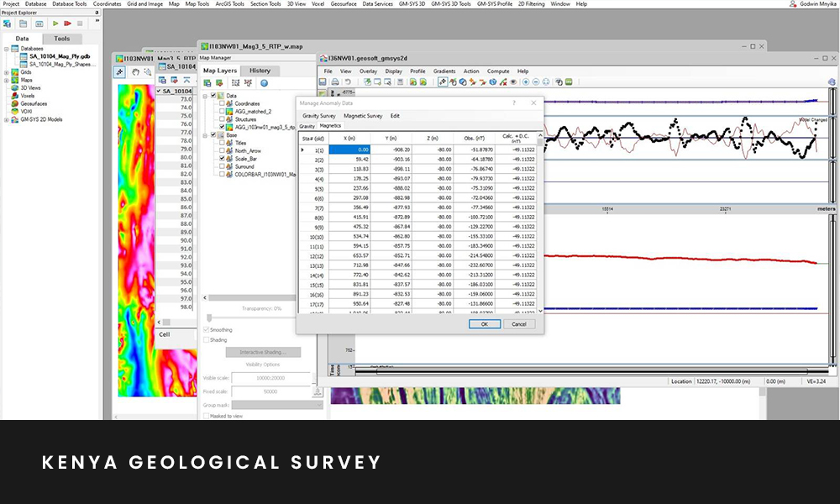Click the selected tool button in the map window toolbar

pos(120,72)
